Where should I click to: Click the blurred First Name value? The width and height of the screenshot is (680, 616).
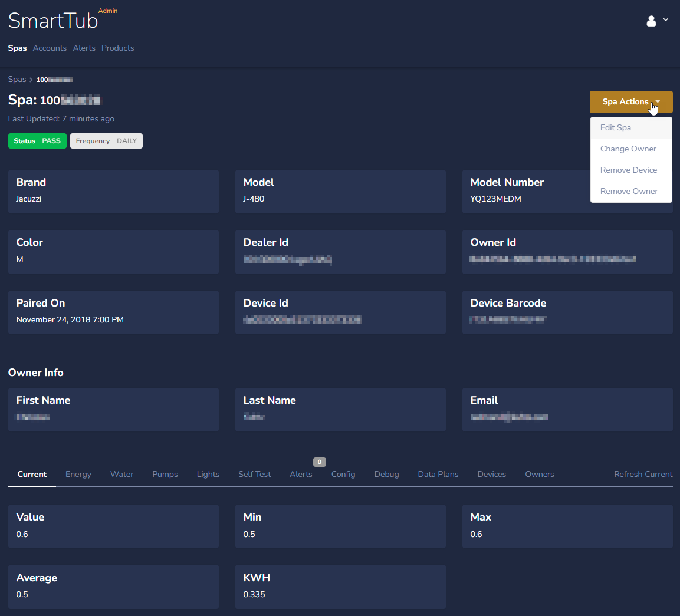[x=34, y=417]
